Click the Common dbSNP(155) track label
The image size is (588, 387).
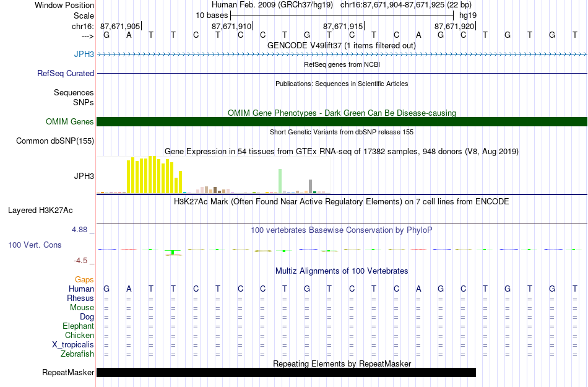(54, 141)
